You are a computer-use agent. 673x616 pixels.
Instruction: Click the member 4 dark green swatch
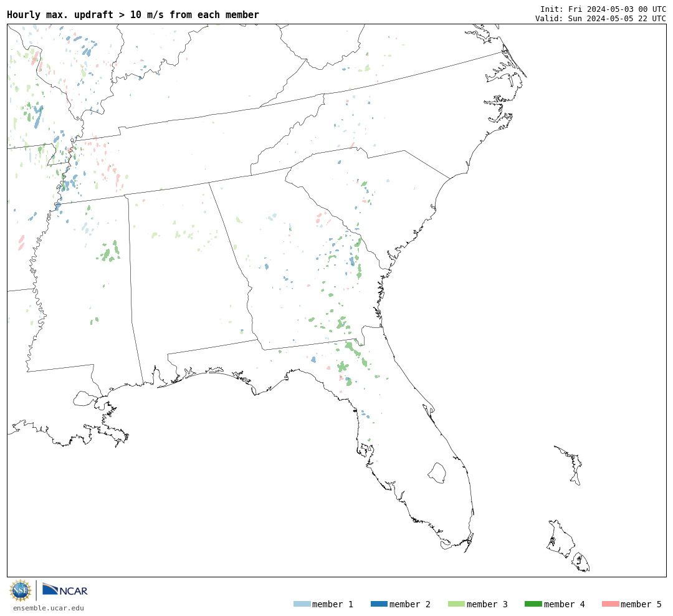(x=533, y=604)
